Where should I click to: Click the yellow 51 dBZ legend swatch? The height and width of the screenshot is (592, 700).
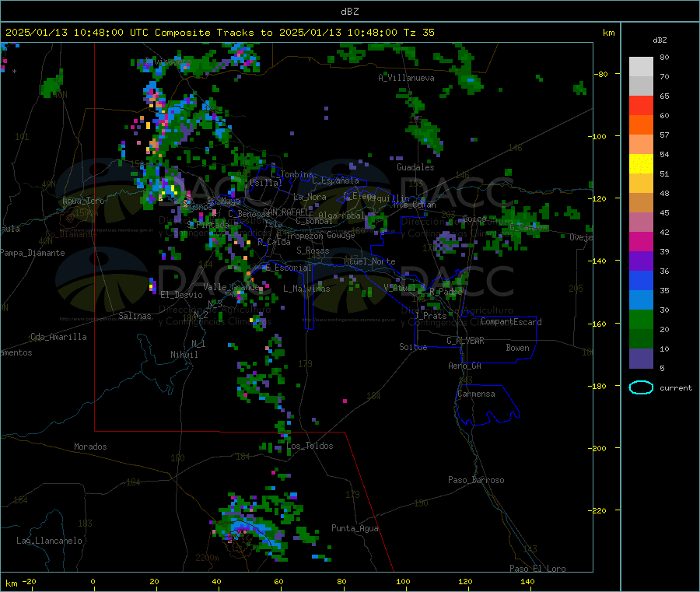click(641, 164)
